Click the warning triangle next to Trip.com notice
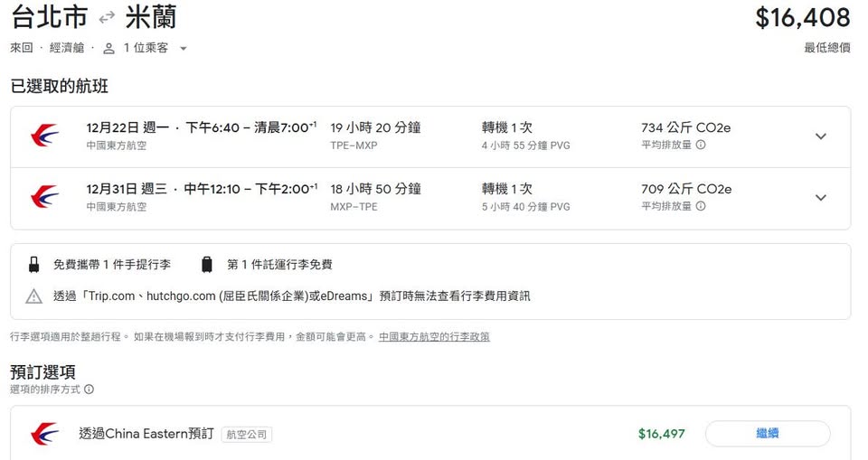This screenshot has width=868, height=460. (34, 296)
